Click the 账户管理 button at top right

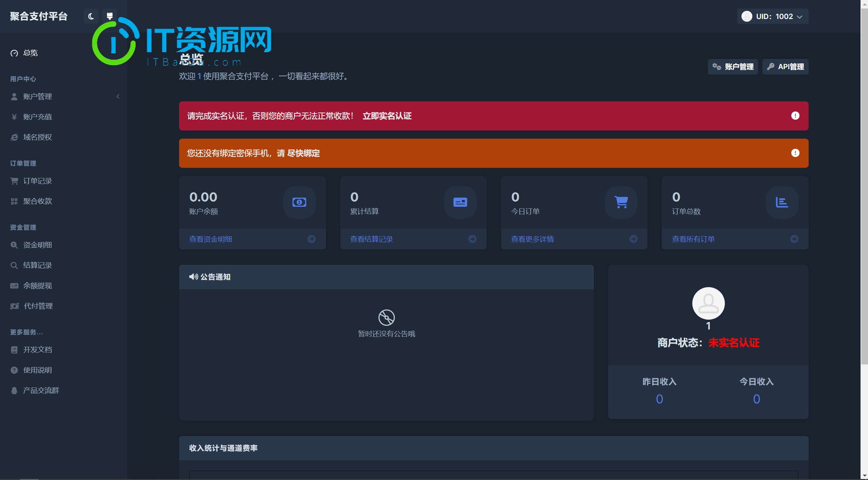click(x=733, y=67)
